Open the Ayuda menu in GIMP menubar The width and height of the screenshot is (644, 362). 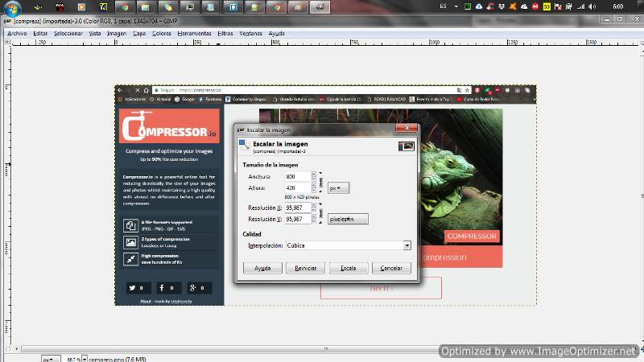(276, 33)
